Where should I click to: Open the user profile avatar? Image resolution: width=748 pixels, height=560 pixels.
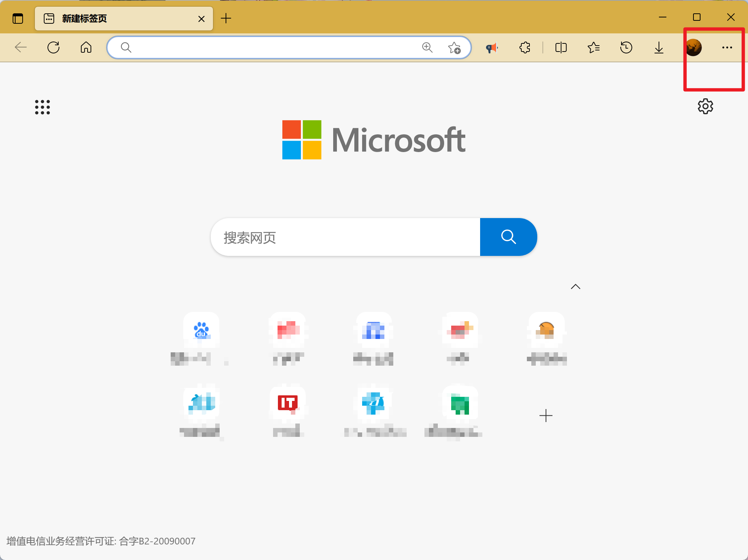click(x=693, y=47)
